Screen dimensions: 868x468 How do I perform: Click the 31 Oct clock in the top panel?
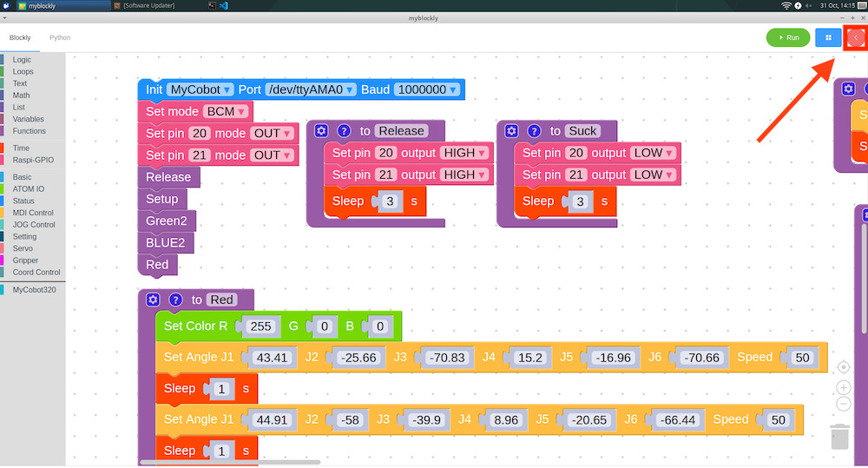pyautogui.click(x=838, y=5)
